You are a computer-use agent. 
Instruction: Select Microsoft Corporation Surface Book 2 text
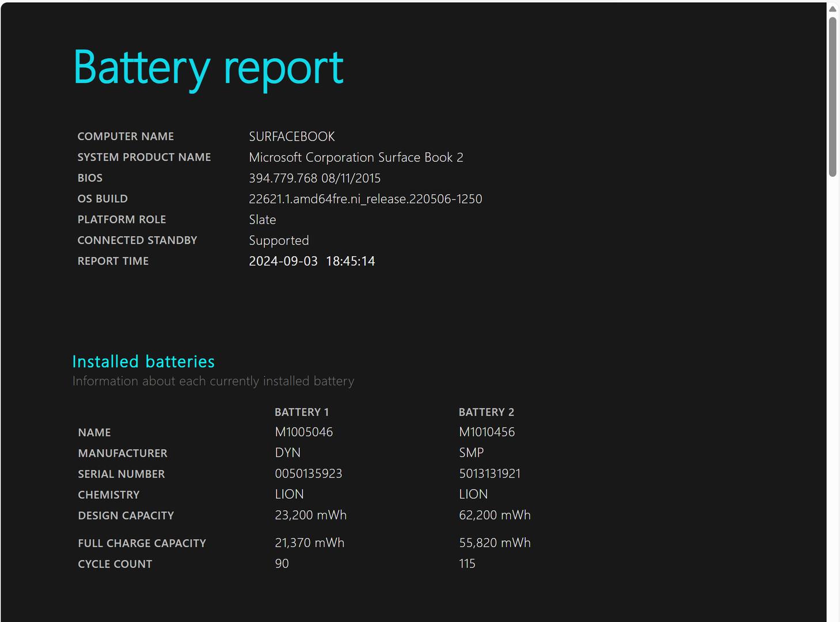[x=356, y=157]
